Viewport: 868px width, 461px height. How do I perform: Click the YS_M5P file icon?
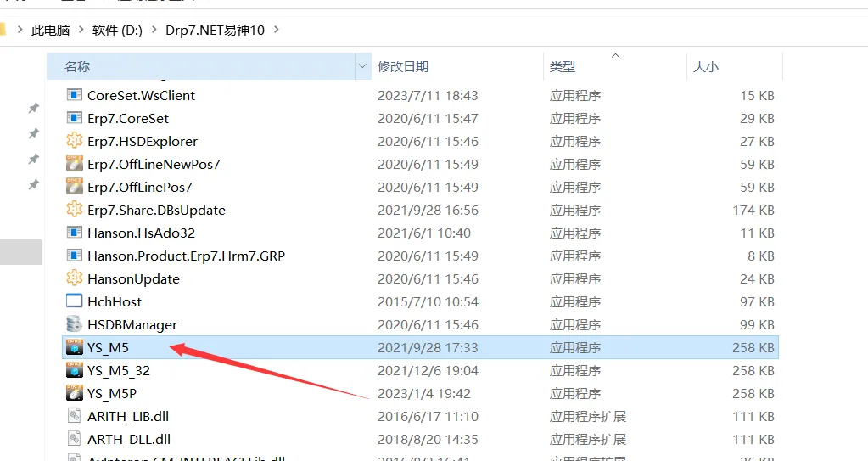tap(75, 393)
